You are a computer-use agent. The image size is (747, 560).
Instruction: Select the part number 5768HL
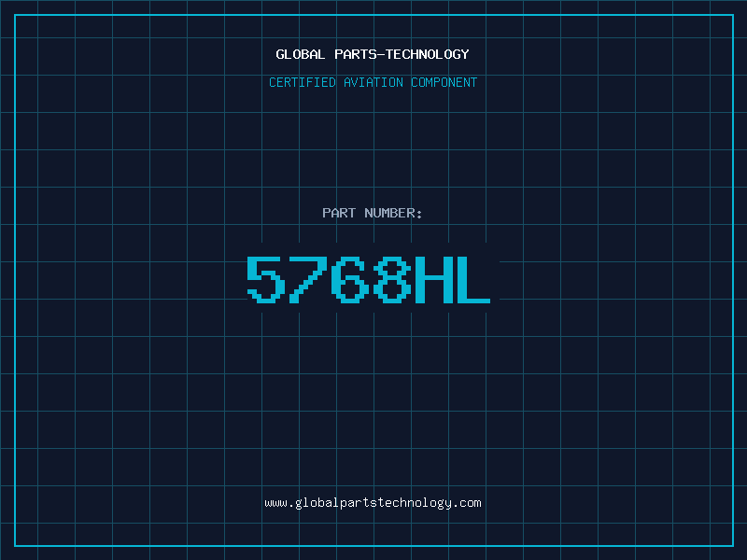(368, 279)
